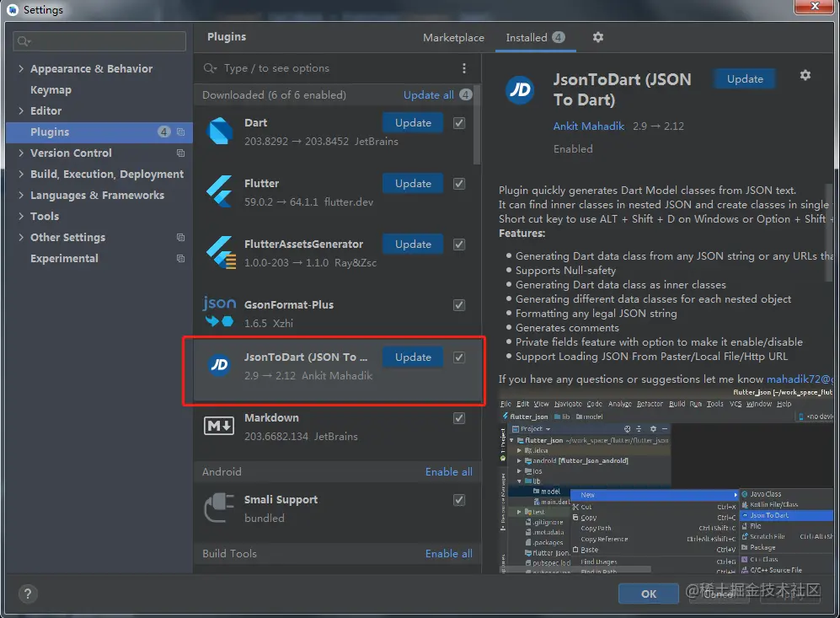Viewport: 840px width, 618px height.
Task: Update the Flutter plugin
Action: pos(413,183)
